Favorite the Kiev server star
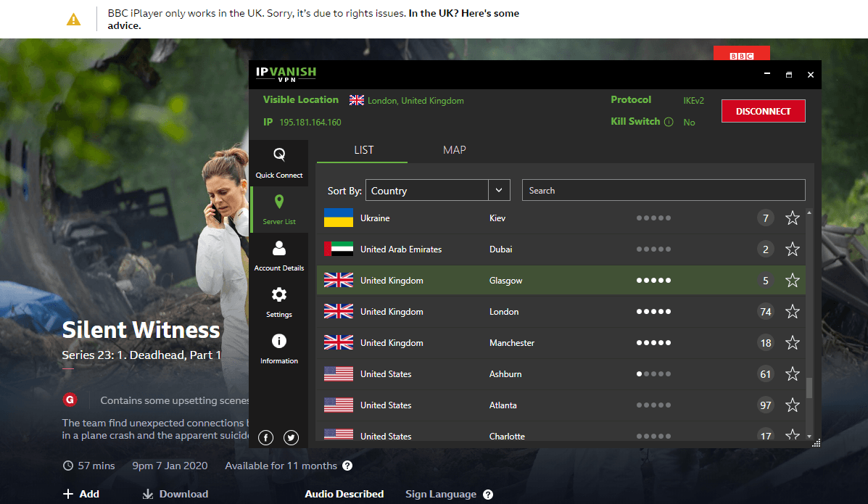Image resolution: width=868 pixels, height=504 pixels. (x=792, y=218)
